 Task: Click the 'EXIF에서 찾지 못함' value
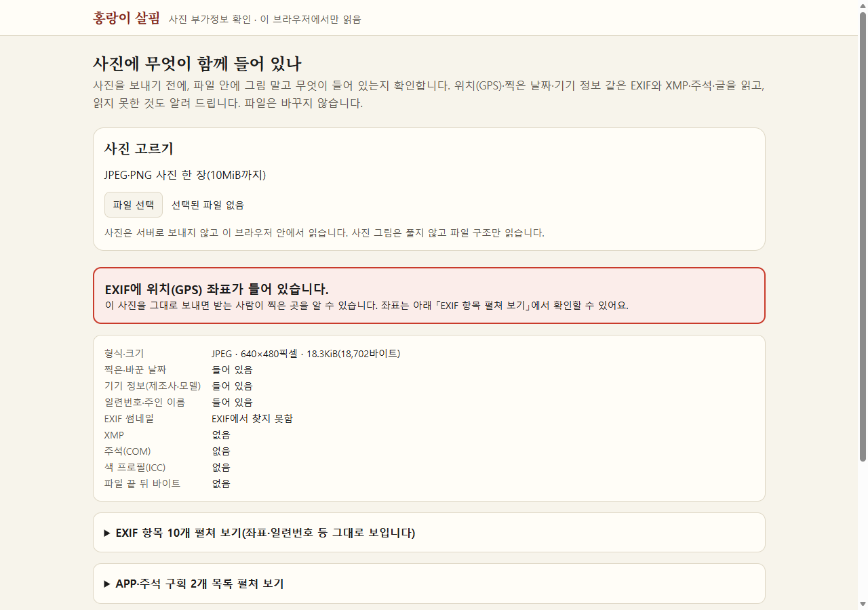coord(252,419)
